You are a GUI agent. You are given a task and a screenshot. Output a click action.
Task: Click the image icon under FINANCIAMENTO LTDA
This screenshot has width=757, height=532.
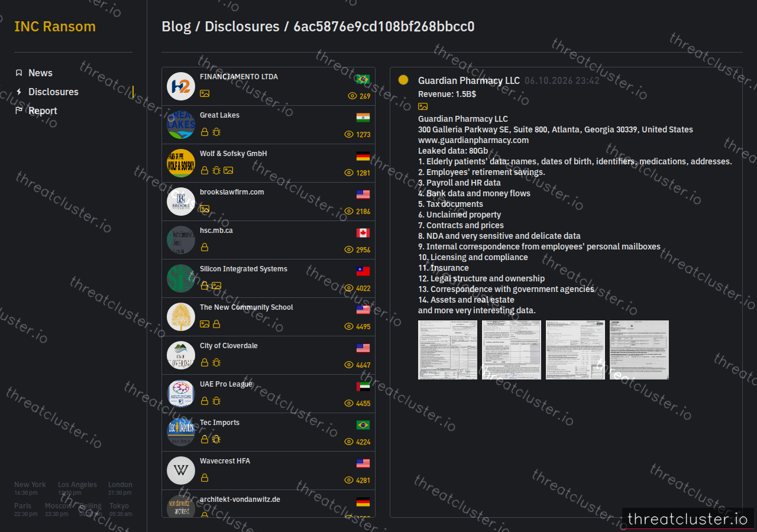coord(205,93)
